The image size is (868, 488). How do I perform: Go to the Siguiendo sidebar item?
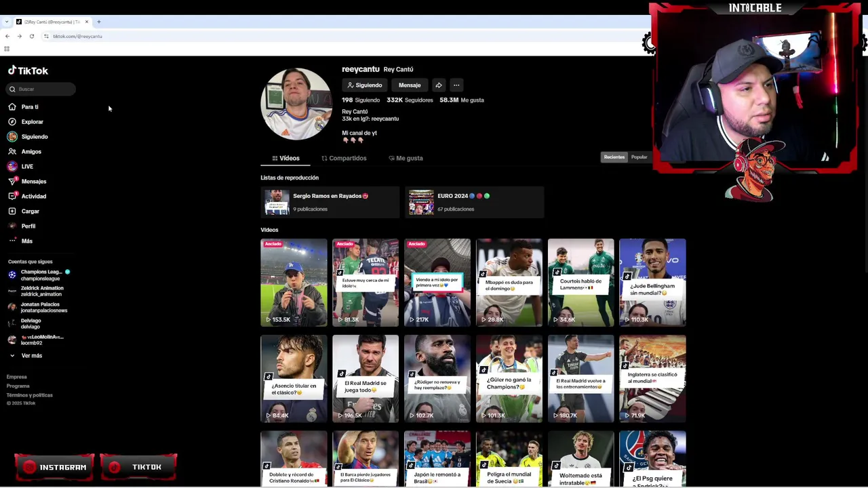tap(28, 137)
